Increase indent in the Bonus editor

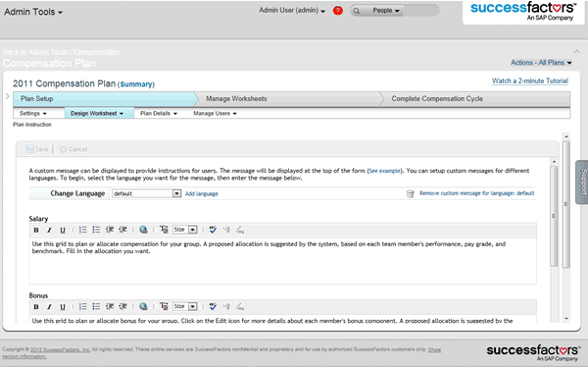(x=122, y=306)
